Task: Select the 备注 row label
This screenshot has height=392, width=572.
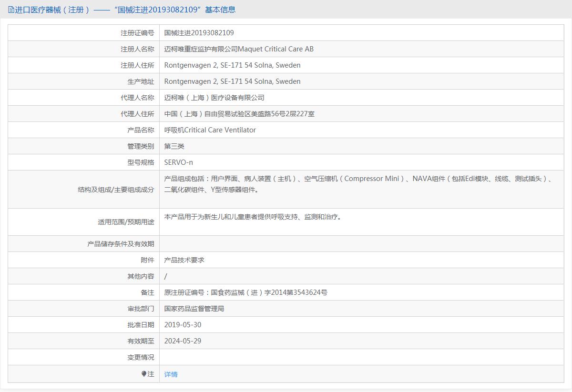Action: pyautogui.click(x=147, y=292)
